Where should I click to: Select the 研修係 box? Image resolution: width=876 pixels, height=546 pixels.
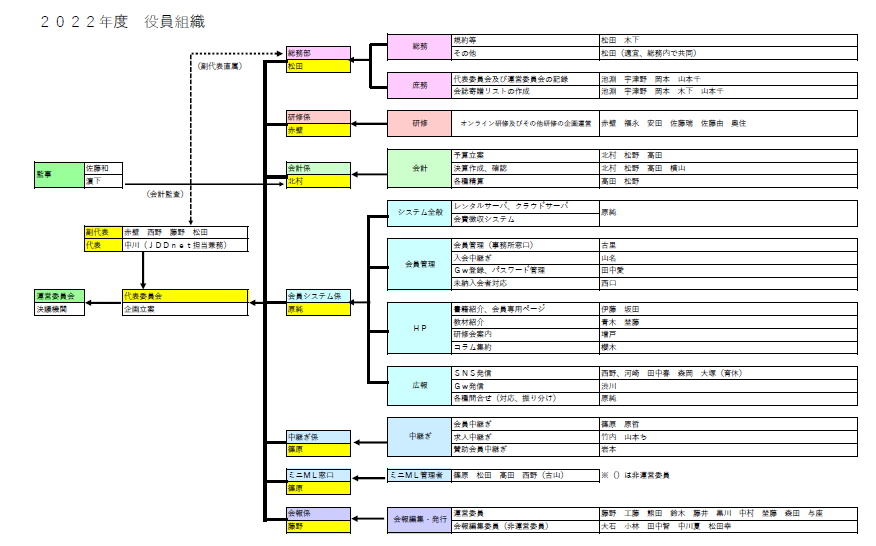[317, 117]
